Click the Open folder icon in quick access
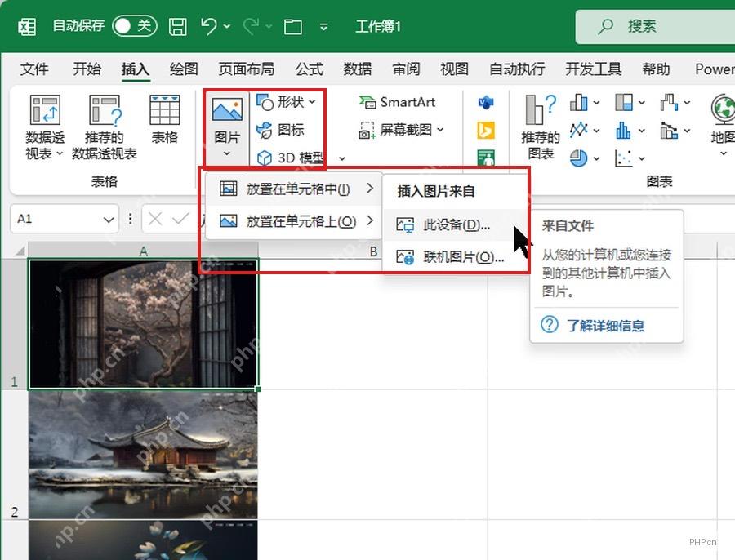The width and height of the screenshot is (735, 560). tap(293, 27)
